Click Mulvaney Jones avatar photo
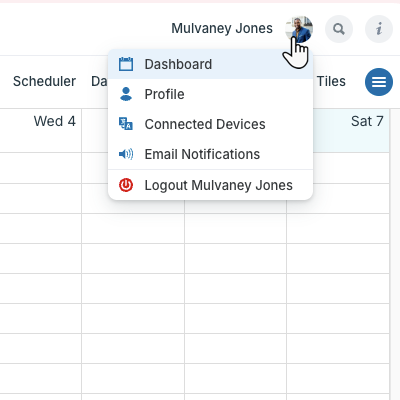Screen dimensions: 400x400 tap(299, 29)
